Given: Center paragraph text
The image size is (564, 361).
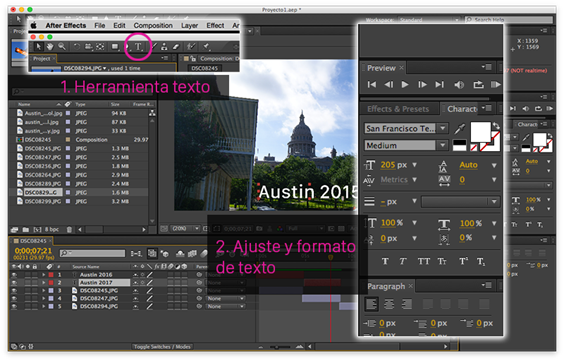Looking at the screenshot, I should 389,304.
